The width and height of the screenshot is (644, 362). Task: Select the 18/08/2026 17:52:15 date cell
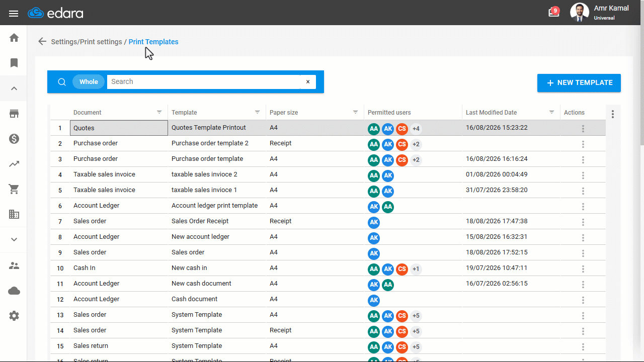click(x=511, y=252)
